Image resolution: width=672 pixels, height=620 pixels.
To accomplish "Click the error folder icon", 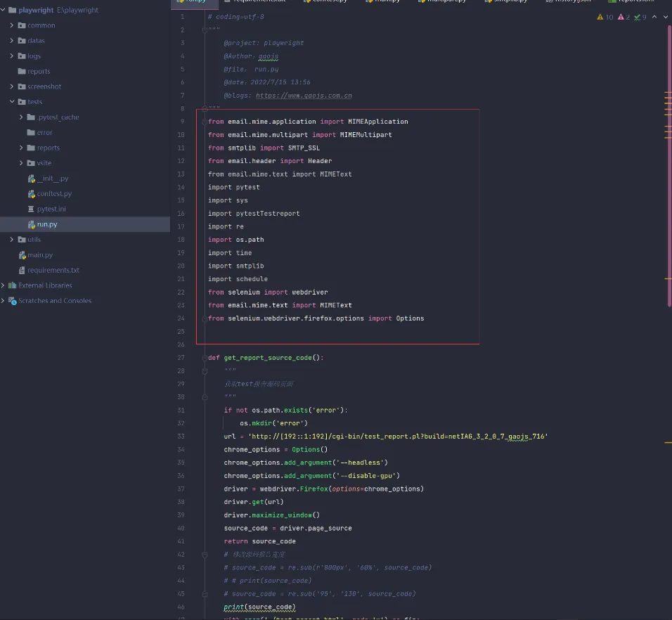I will tap(31, 132).
